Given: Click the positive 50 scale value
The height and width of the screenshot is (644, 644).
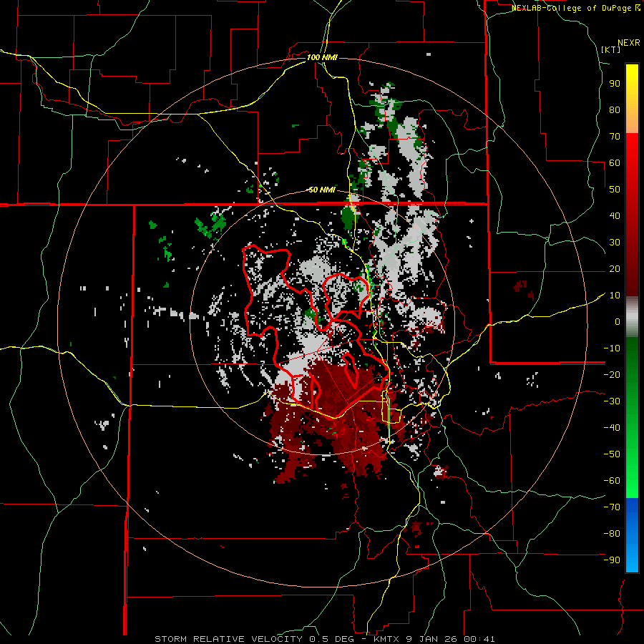Looking at the screenshot, I should [x=615, y=190].
